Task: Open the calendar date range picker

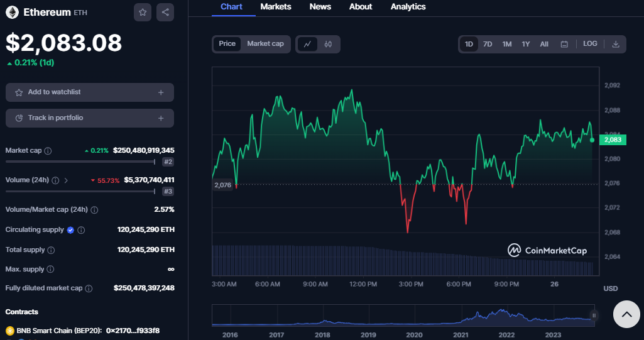Action: click(564, 44)
